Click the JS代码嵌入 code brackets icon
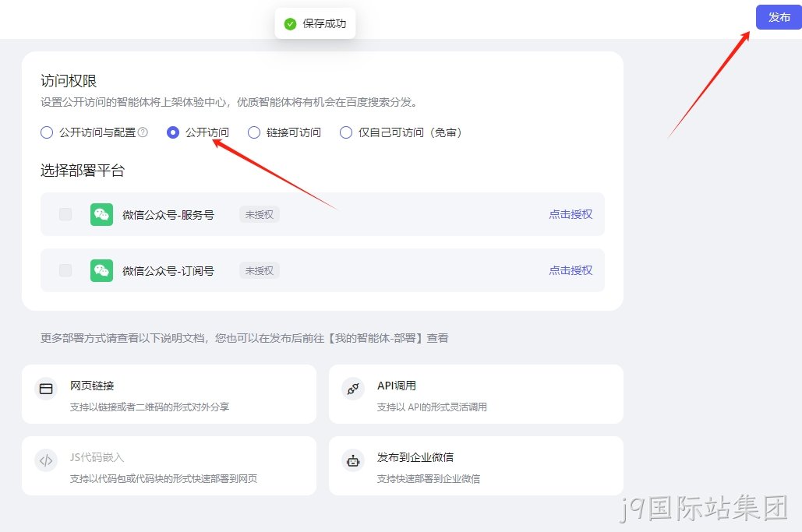Image resolution: width=802 pixels, height=532 pixels. coord(46,460)
